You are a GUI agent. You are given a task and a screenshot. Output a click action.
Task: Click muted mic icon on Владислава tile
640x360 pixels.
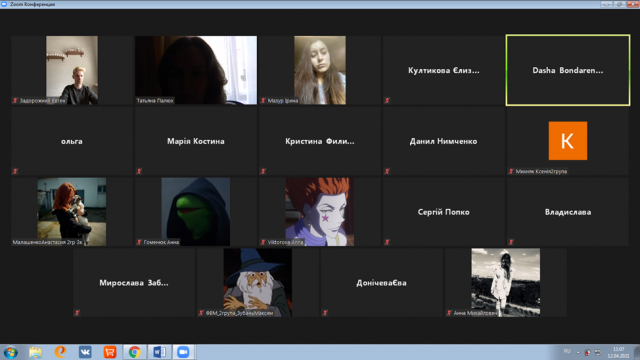pos(511,242)
